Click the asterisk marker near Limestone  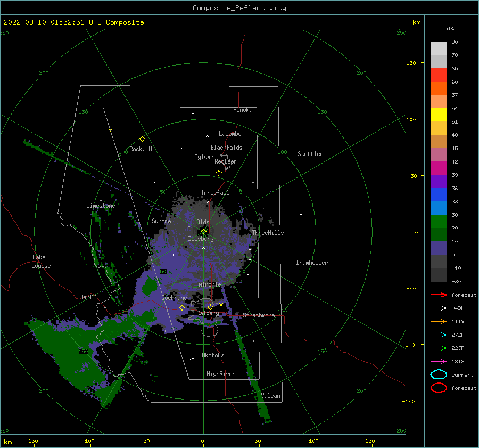[101, 201]
